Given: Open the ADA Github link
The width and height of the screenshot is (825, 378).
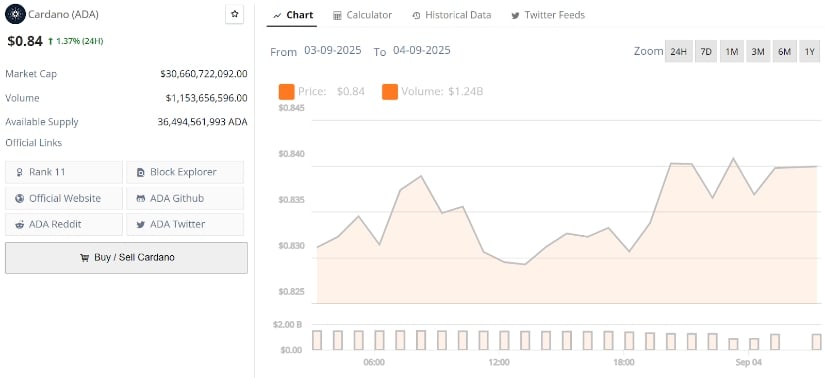Looking at the screenshot, I should point(185,198).
